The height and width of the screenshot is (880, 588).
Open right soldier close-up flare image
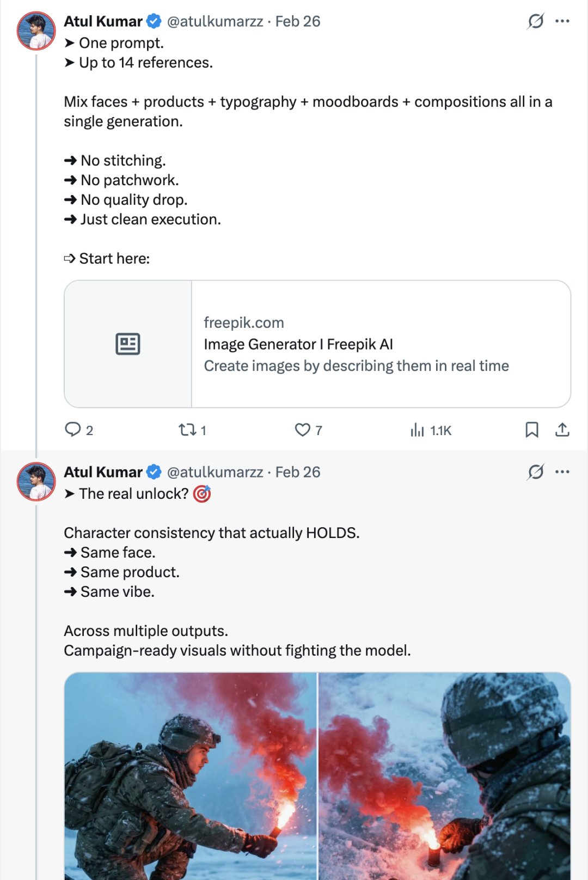point(444,776)
